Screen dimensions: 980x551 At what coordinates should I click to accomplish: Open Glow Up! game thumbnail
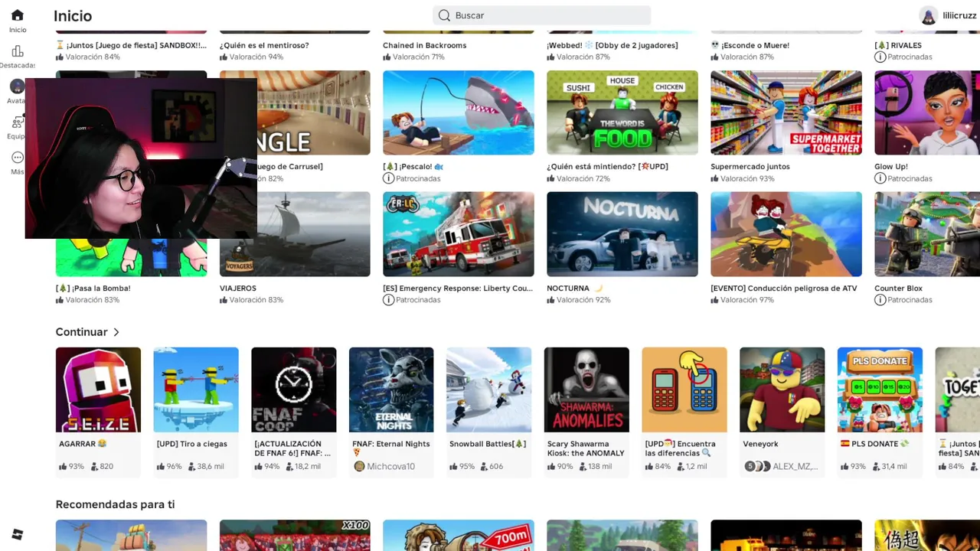click(x=927, y=112)
